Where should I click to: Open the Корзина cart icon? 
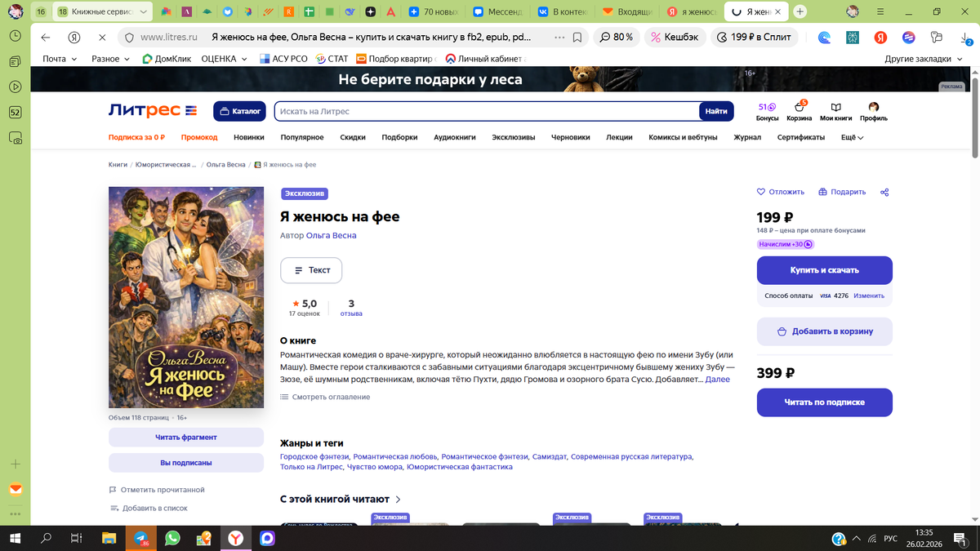tap(799, 112)
